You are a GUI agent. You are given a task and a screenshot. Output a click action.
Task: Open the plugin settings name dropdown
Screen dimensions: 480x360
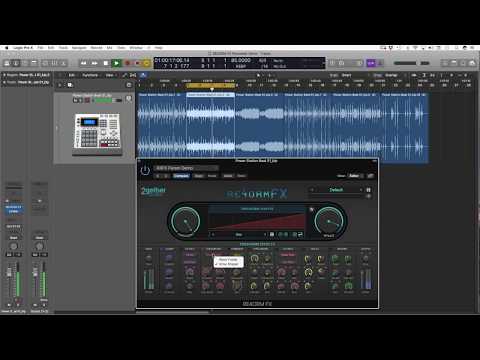(186, 168)
